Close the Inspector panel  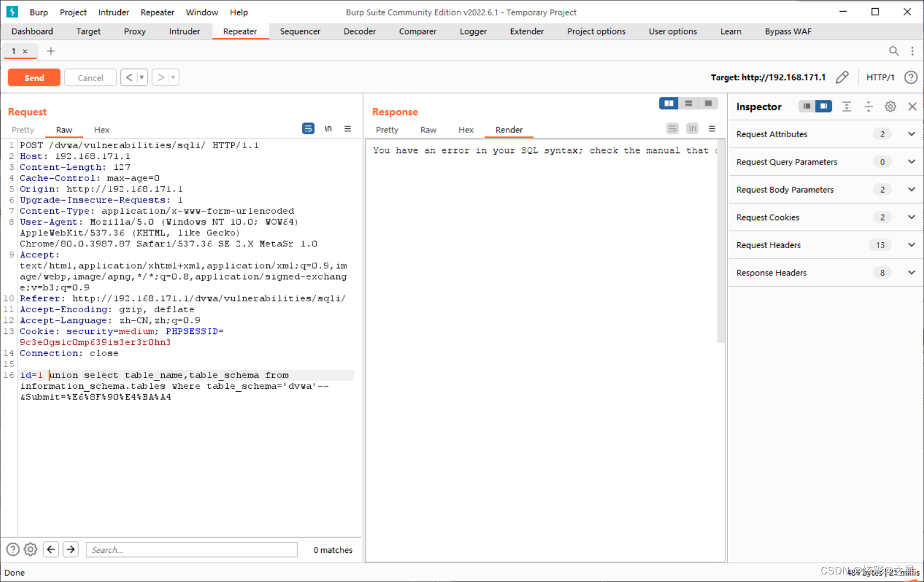click(x=912, y=106)
